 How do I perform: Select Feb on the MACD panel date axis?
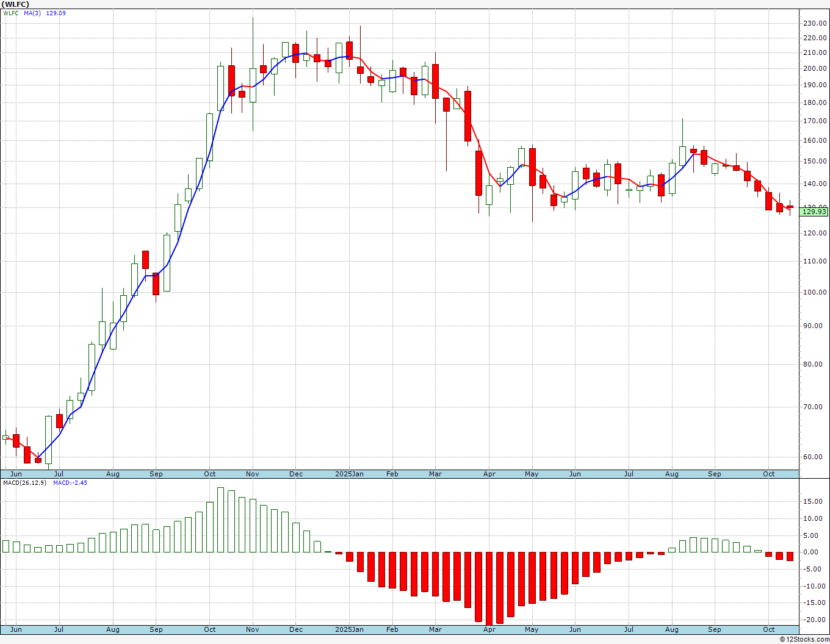392,629
